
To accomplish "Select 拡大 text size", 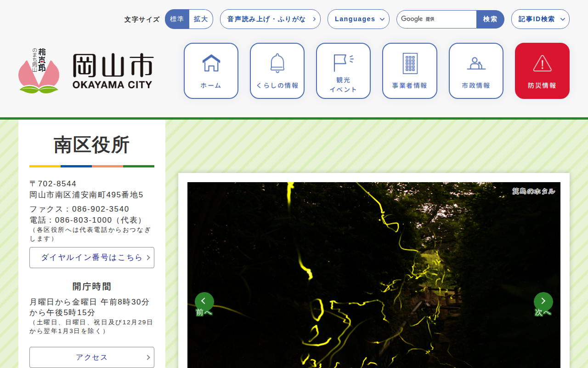I will click(201, 19).
